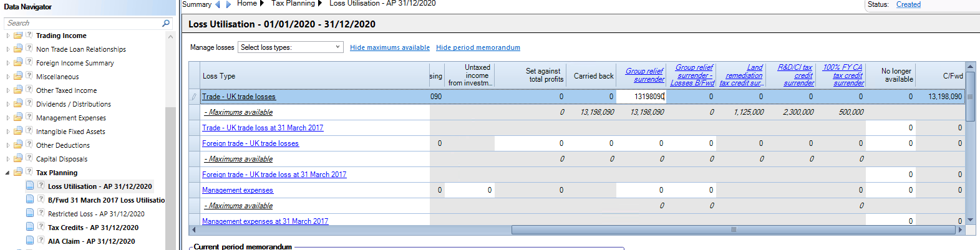980x250 pixels.
Task: Click the Data Navigator search field
Action: point(83,23)
